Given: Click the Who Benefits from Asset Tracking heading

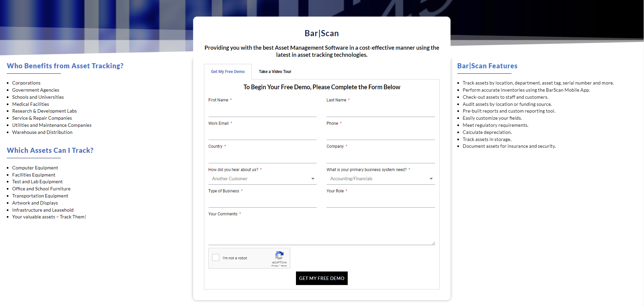Looking at the screenshot, I should [65, 66].
